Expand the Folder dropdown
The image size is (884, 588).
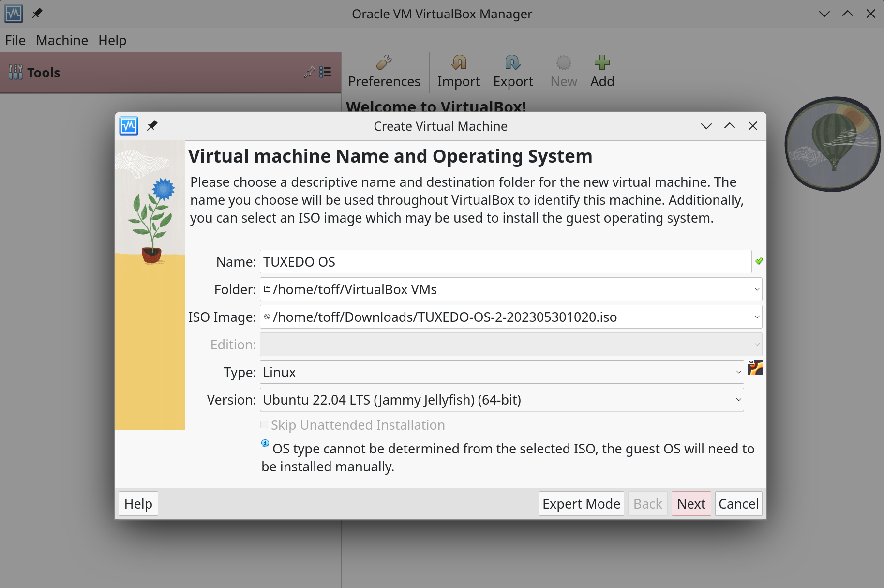coord(756,289)
